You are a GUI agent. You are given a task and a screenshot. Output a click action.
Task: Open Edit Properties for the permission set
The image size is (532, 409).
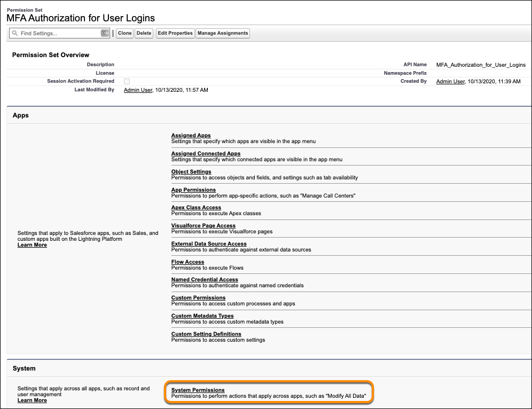(175, 33)
